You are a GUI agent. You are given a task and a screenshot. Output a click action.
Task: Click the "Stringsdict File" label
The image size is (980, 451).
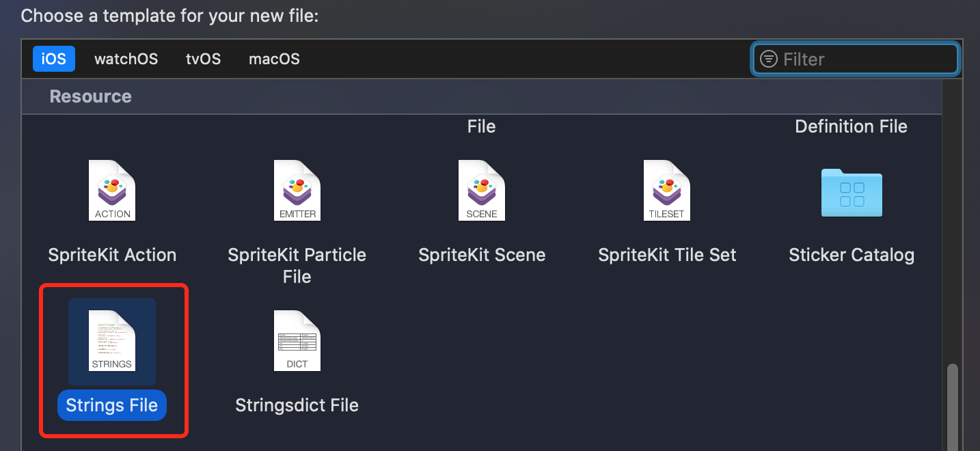pos(297,405)
